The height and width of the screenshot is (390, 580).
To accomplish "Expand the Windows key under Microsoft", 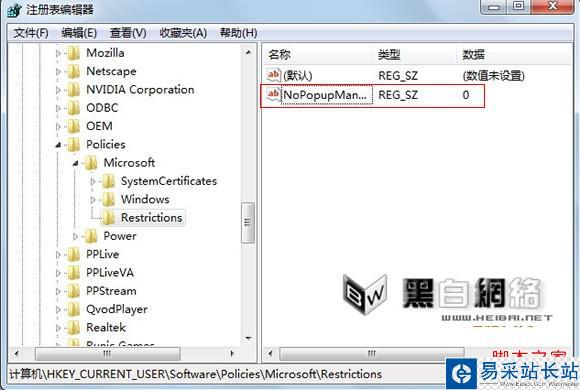I will [93, 200].
